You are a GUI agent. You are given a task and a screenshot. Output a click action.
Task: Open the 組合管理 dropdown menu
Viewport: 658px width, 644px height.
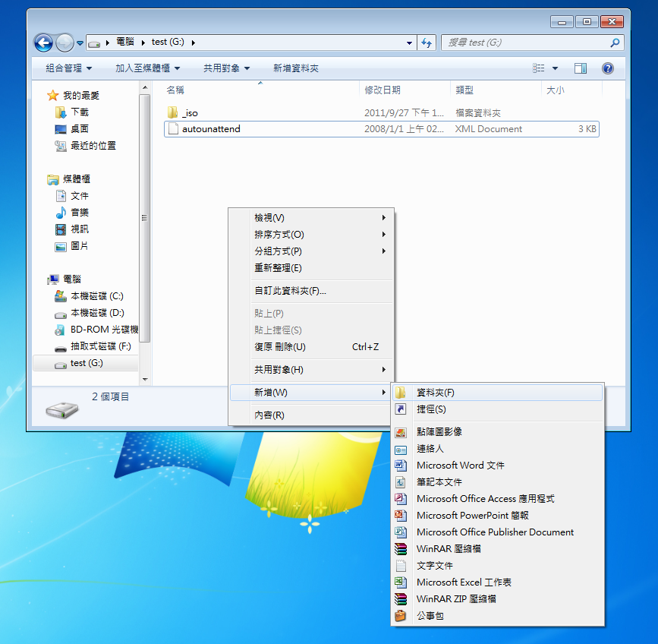[x=68, y=68]
